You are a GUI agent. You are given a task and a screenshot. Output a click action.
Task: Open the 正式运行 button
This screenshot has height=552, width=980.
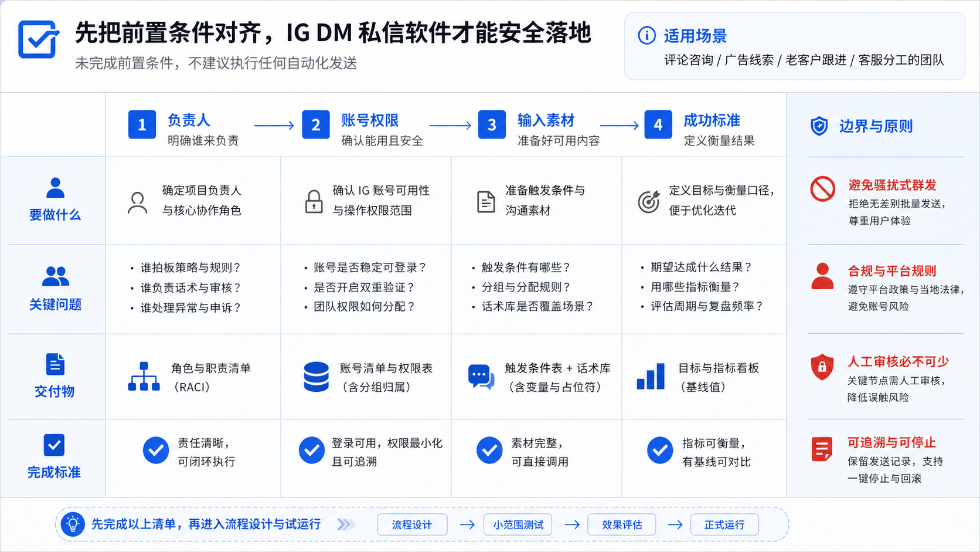(724, 524)
